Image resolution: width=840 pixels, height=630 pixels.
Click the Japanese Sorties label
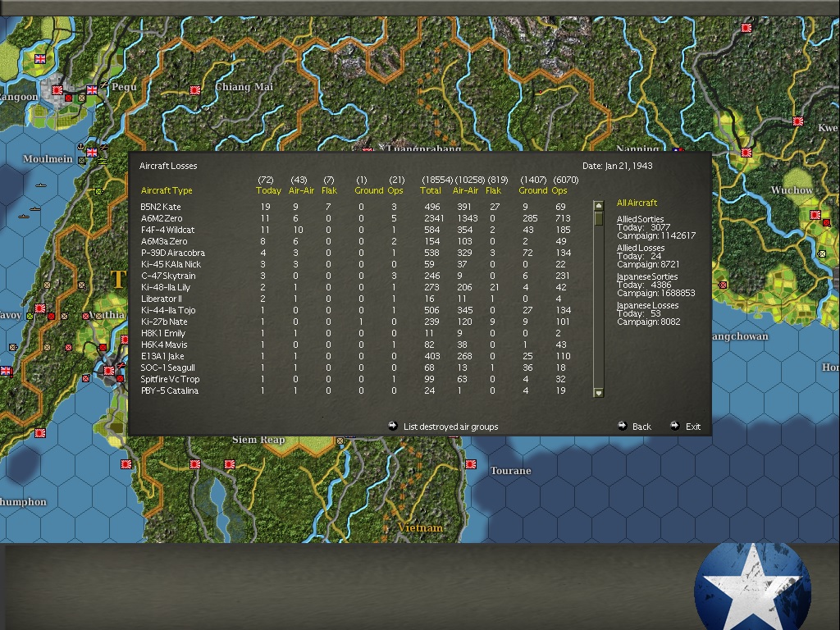(x=647, y=277)
